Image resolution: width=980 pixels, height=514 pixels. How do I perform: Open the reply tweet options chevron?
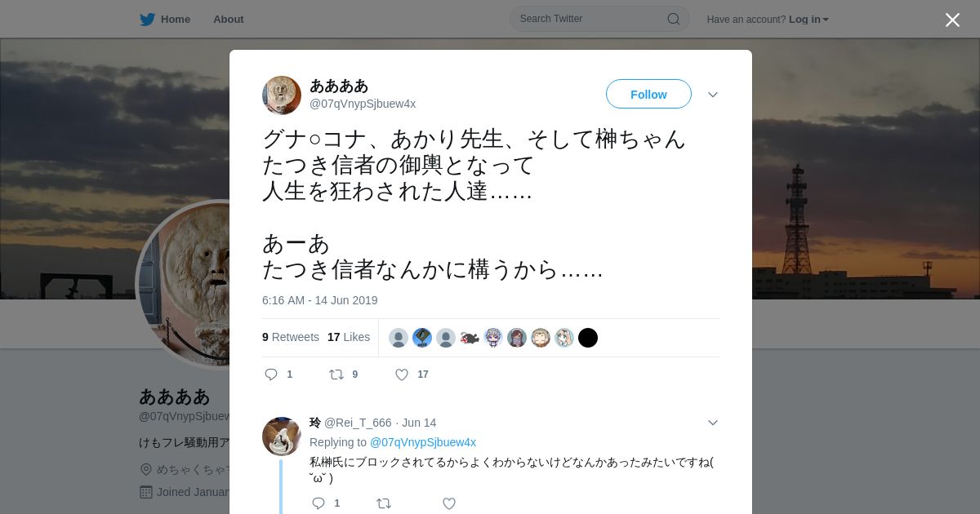click(713, 423)
